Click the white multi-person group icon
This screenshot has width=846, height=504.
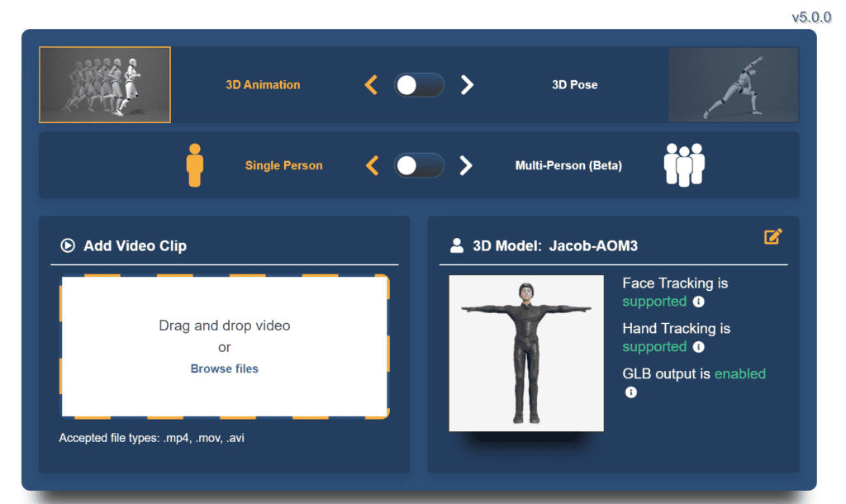click(684, 165)
